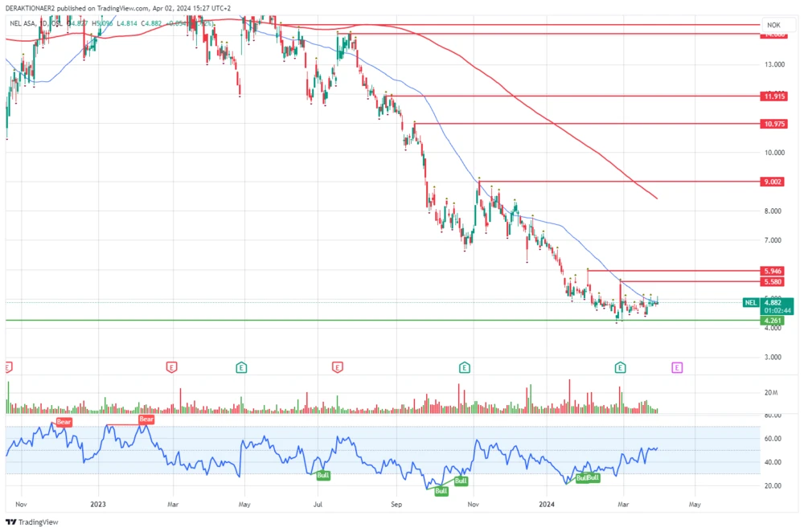Click the red earnings marker near July 2023
Screen dimensions: 804x532
[337, 367]
